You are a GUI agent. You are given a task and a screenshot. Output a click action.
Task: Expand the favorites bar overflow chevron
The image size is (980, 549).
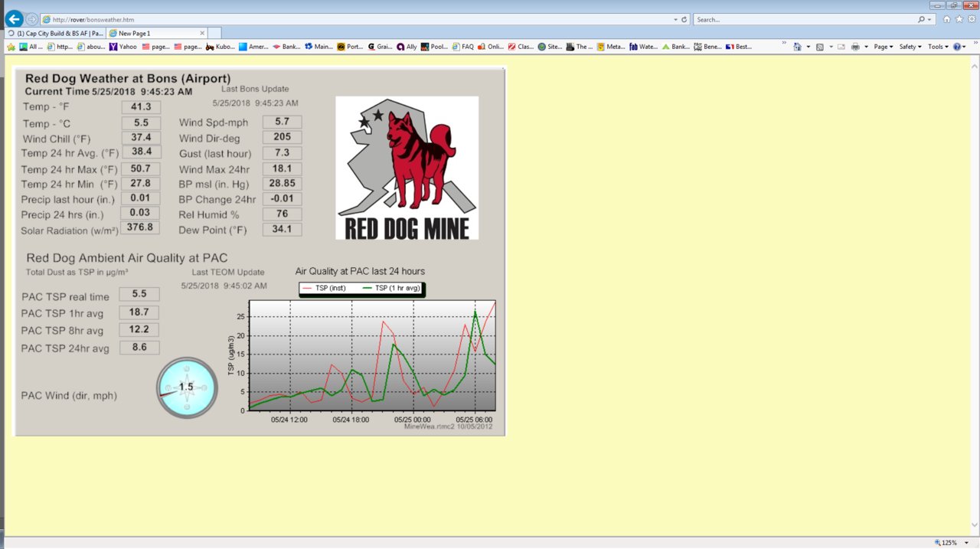tap(784, 44)
